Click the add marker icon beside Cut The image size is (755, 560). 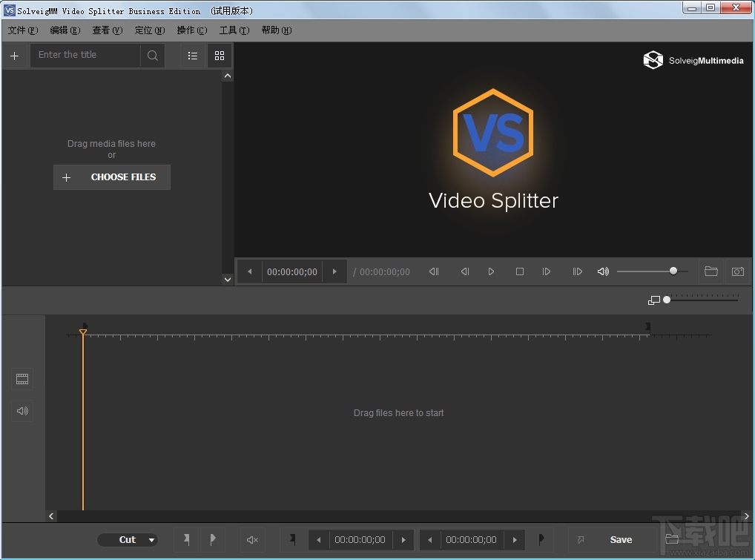(x=186, y=539)
